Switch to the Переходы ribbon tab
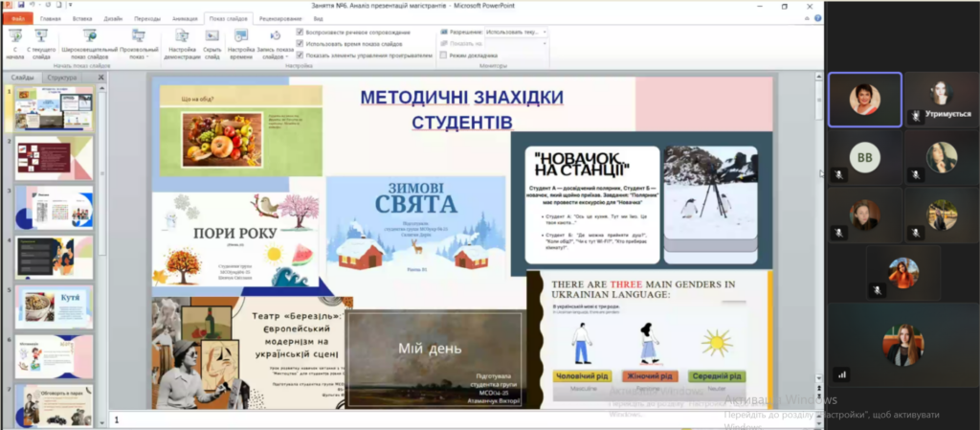 click(x=146, y=19)
